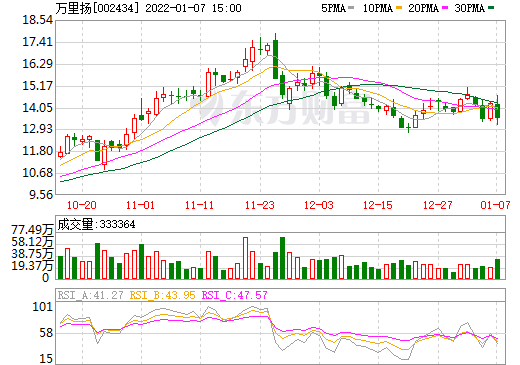Click the RSI_C:47.57 indicator label

[x=235, y=295]
